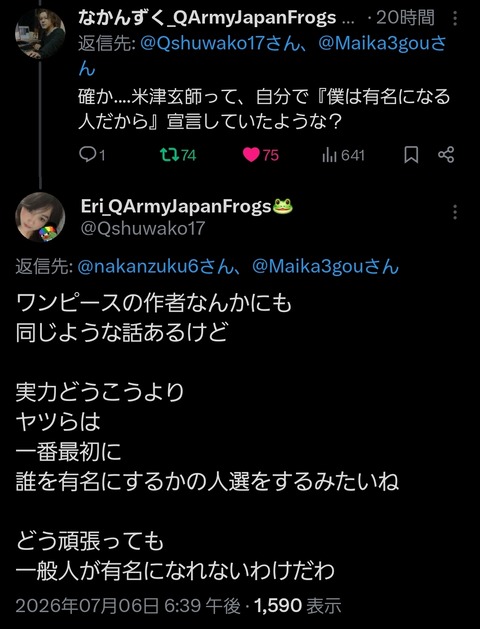Toggle the green retweet icon showing 74
The image size is (480, 629).
[x=170, y=154]
